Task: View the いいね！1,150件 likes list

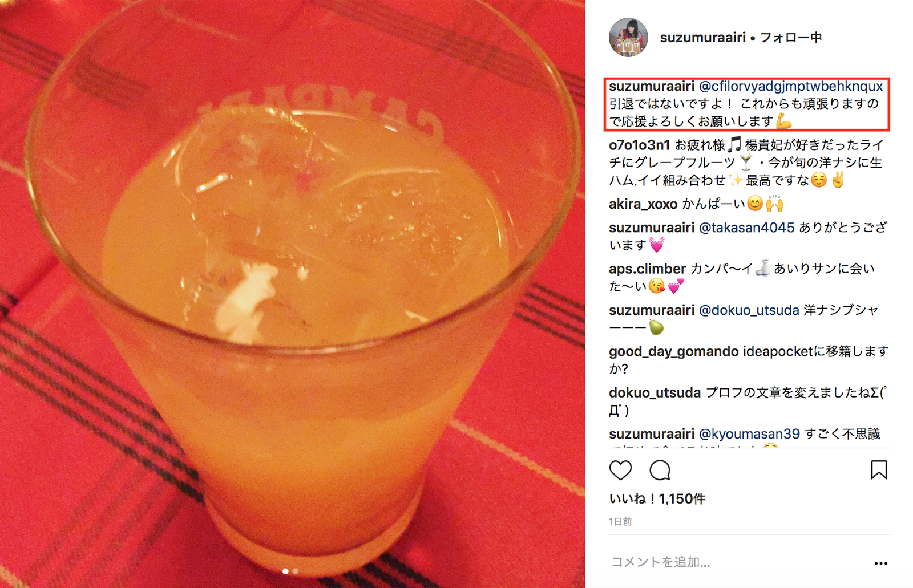Action: click(x=657, y=499)
